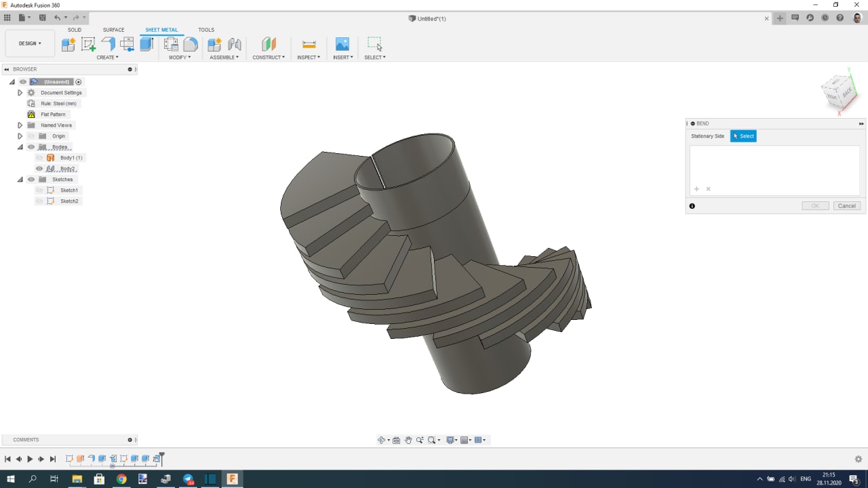868x488 pixels.
Task: Open the SELECT menu
Action: (x=375, y=58)
